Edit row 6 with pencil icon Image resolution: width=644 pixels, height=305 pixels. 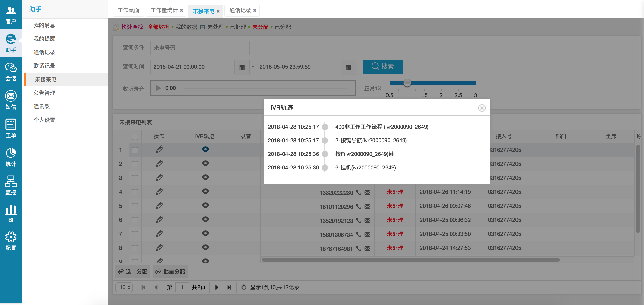(x=160, y=219)
